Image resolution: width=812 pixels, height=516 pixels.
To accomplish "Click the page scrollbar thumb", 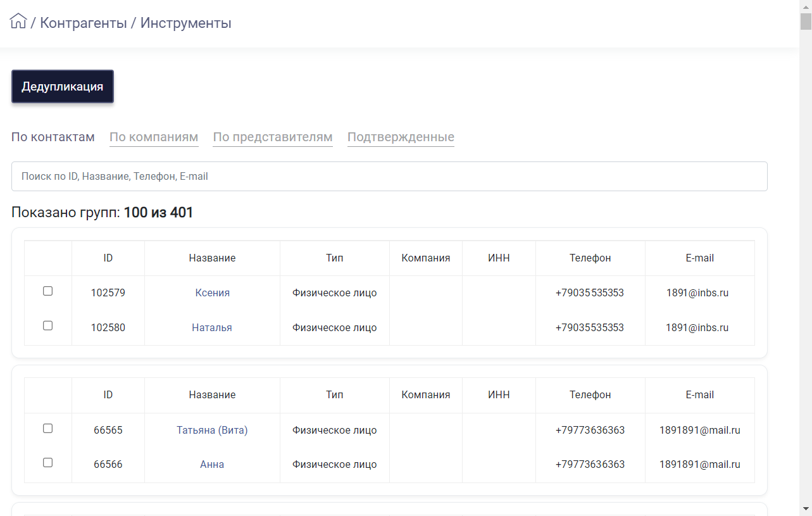I will [x=806, y=21].
